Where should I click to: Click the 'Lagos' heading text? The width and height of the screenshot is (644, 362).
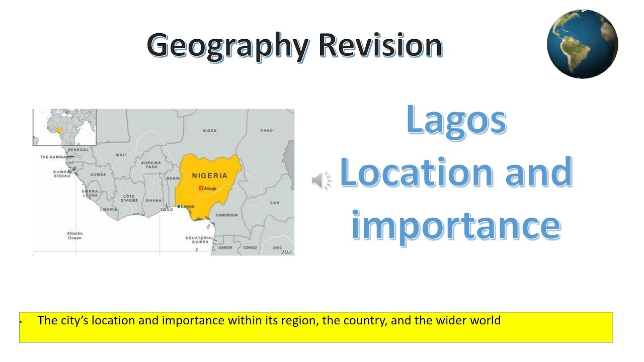[456, 120]
